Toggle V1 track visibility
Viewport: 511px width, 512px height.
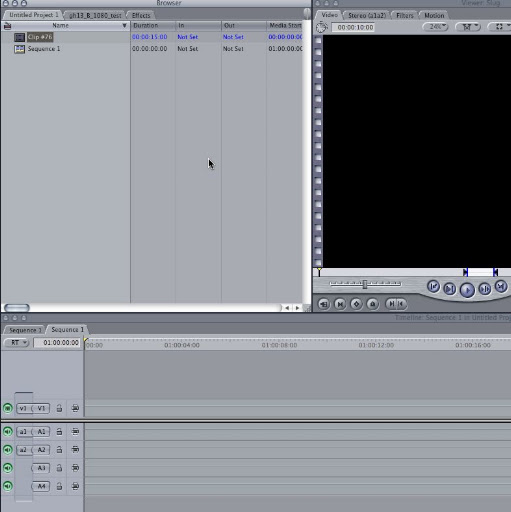8,408
